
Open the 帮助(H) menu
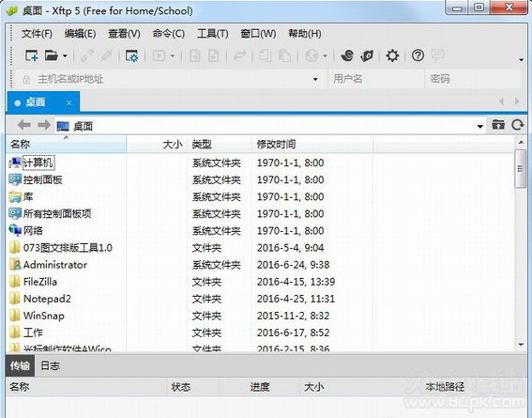pos(305,34)
